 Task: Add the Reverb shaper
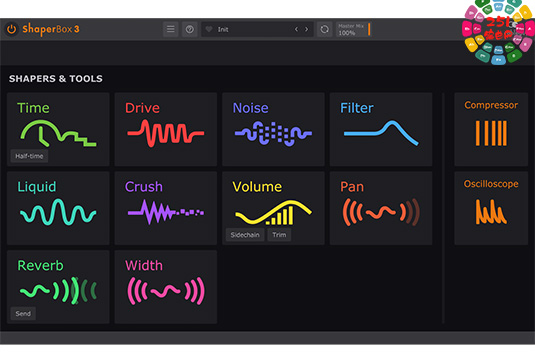(x=58, y=287)
